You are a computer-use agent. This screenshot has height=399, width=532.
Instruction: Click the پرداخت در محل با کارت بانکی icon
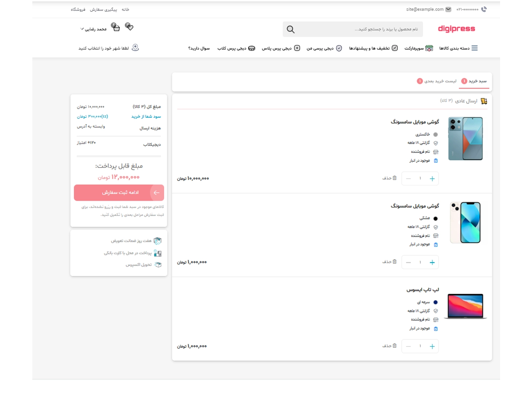tap(158, 253)
